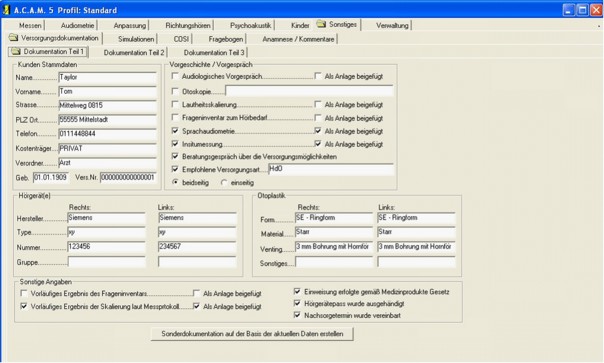The width and height of the screenshot is (604, 363).
Task: Click folder icon on Sonstiges tab
Action: pos(321,24)
